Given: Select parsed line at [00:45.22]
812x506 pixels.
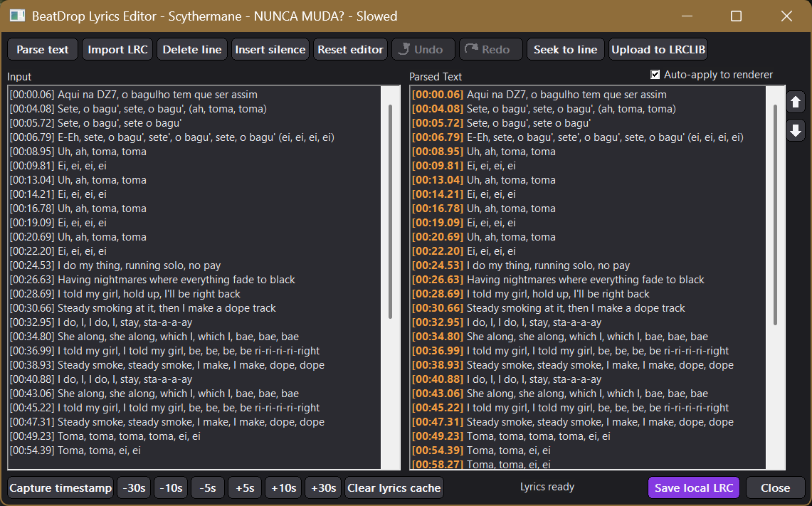Looking at the screenshot, I should click(570, 408).
